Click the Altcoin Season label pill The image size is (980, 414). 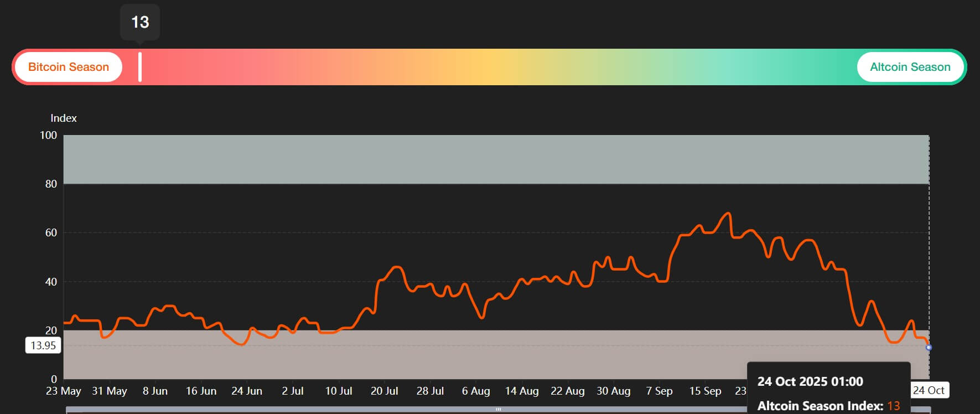point(910,67)
